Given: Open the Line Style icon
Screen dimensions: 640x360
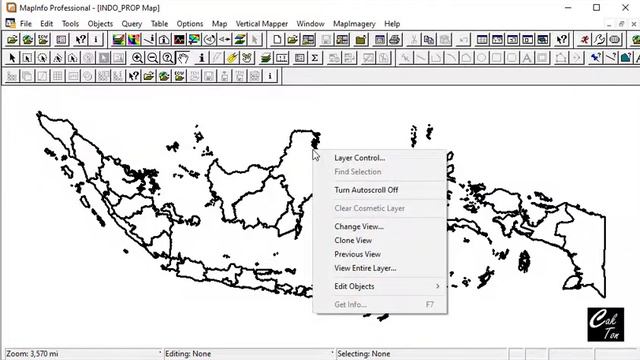Looking at the screenshot, I should 611,58.
